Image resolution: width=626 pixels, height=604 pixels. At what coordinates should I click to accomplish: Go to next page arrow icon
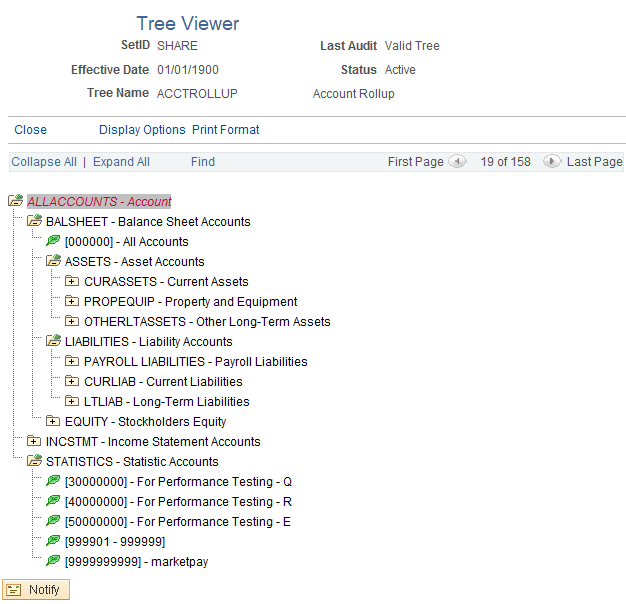(552, 162)
